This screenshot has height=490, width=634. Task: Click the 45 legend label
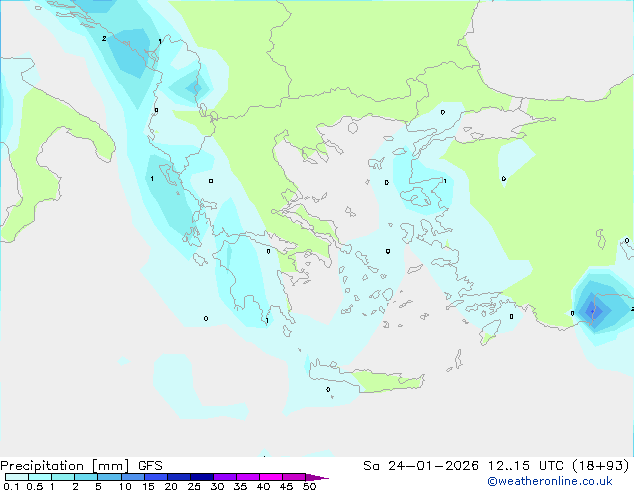click(x=286, y=486)
